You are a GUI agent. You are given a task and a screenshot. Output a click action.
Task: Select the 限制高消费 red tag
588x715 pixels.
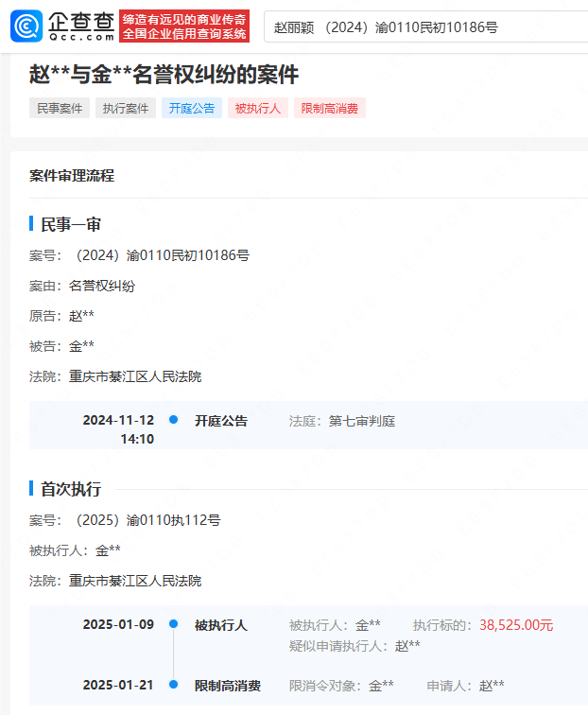330,108
